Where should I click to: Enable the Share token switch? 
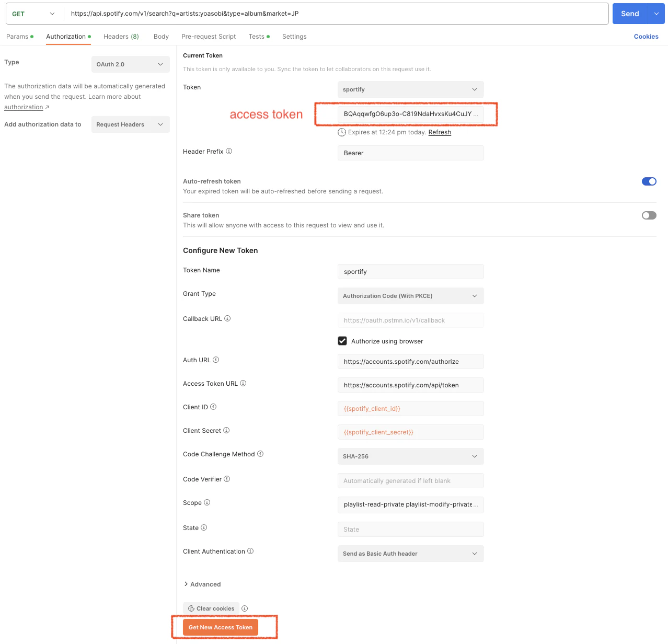[x=649, y=215]
